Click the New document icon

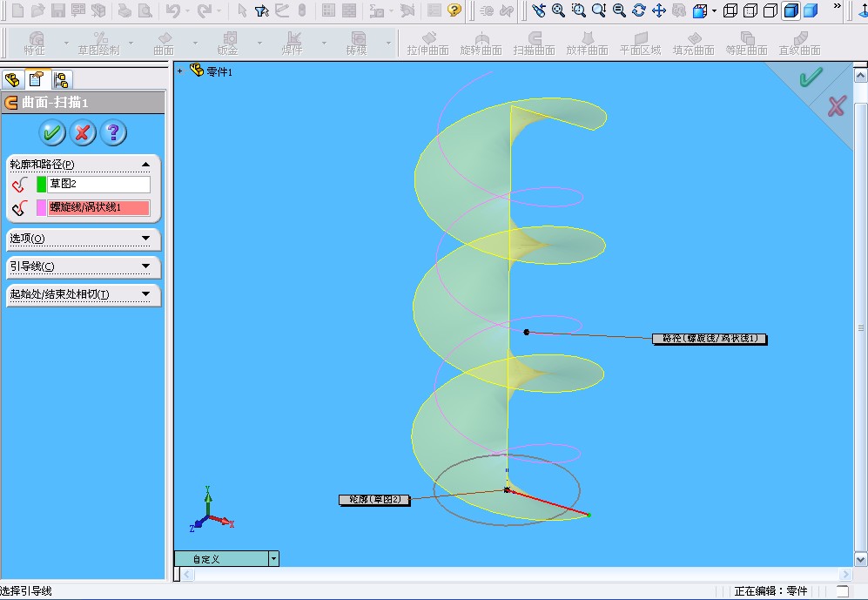pyautogui.click(x=17, y=10)
